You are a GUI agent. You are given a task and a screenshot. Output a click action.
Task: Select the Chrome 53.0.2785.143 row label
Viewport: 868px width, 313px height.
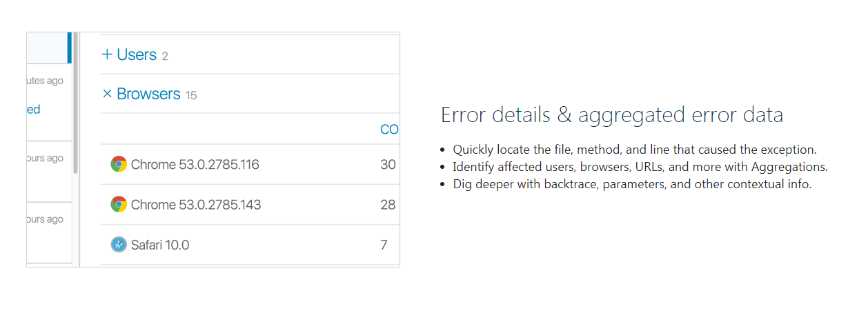click(196, 205)
